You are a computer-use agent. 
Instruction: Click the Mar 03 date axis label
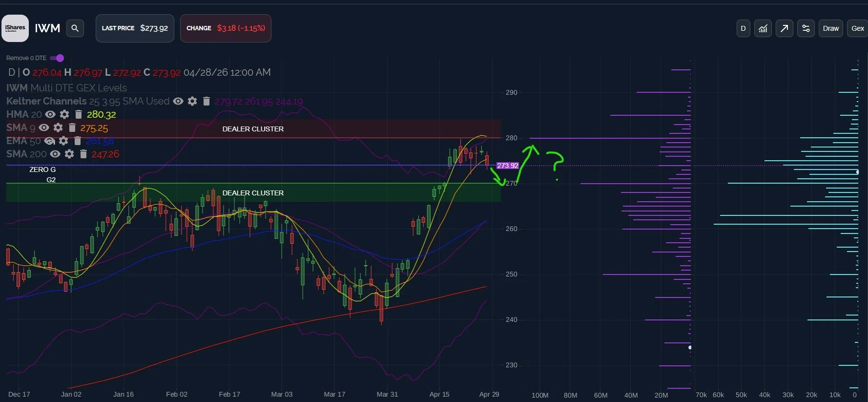click(282, 394)
